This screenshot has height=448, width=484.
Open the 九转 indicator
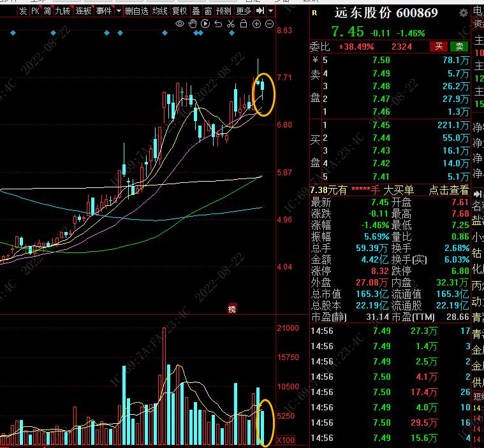pyautogui.click(x=62, y=11)
